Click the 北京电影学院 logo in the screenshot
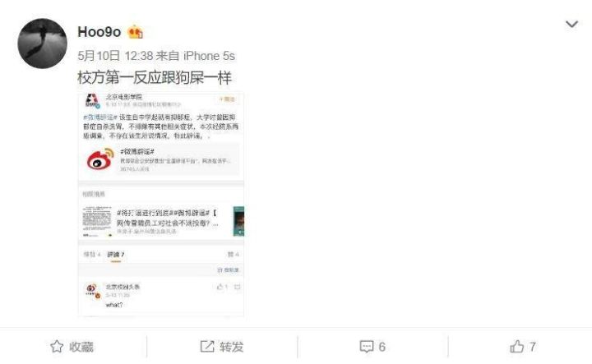The width and height of the screenshot is (592, 364). coord(92,100)
